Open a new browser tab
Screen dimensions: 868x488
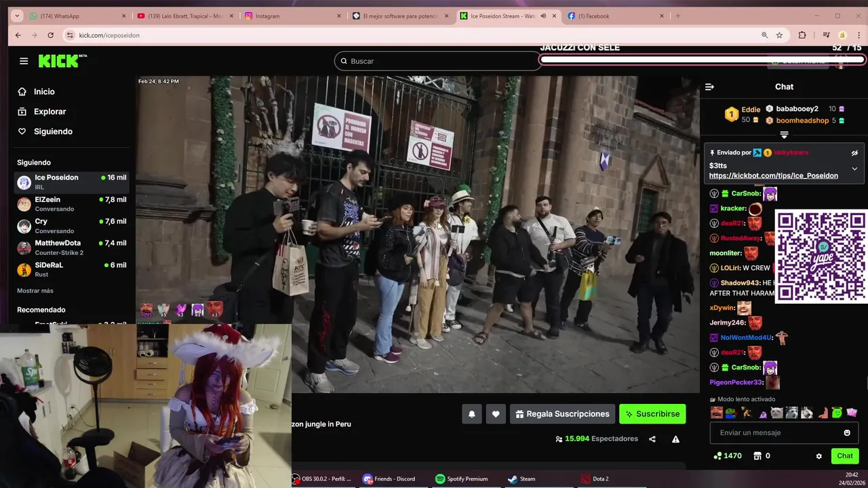[677, 16]
